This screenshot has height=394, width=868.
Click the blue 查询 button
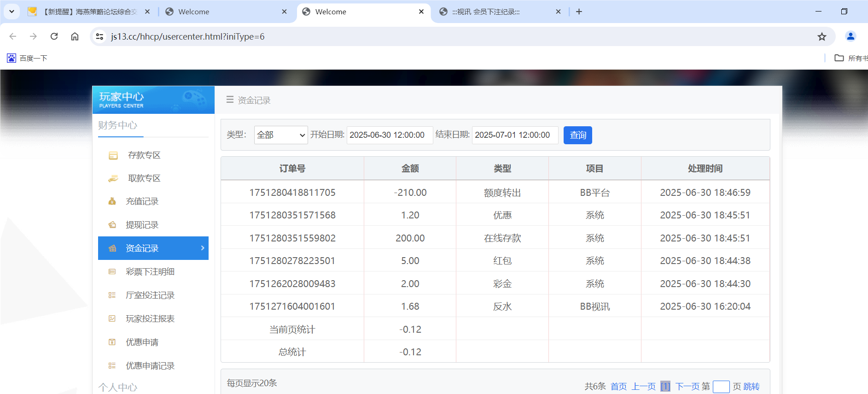577,135
